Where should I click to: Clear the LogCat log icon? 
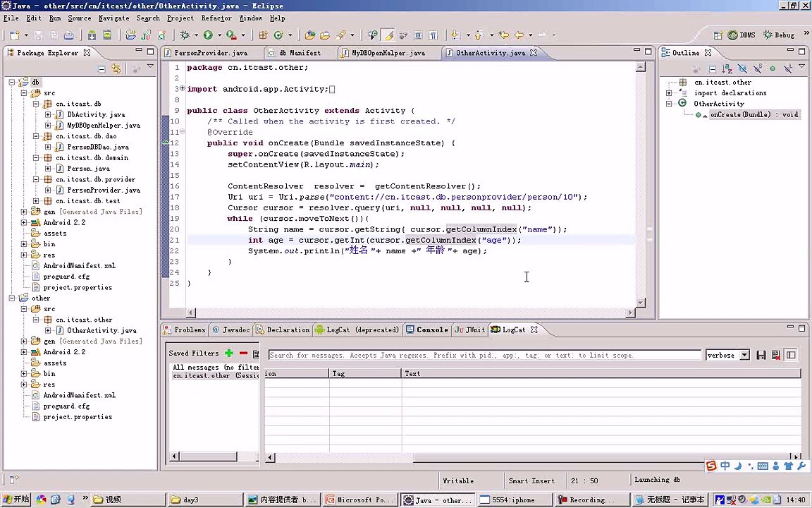[x=776, y=355]
